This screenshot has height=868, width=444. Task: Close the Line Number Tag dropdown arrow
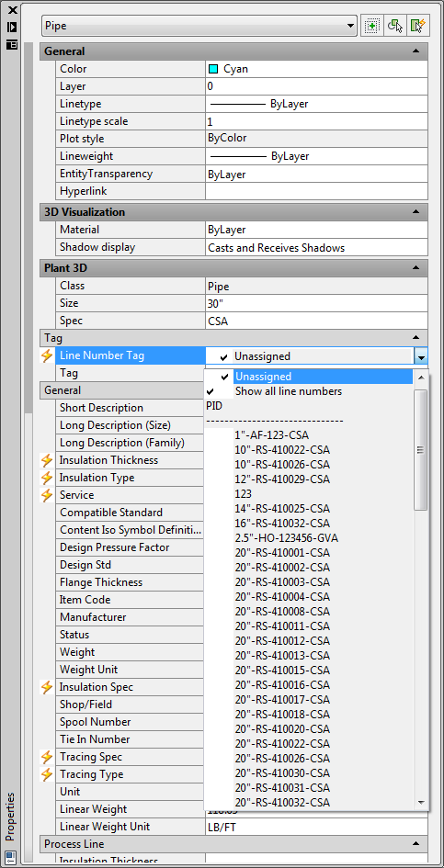tap(421, 356)
